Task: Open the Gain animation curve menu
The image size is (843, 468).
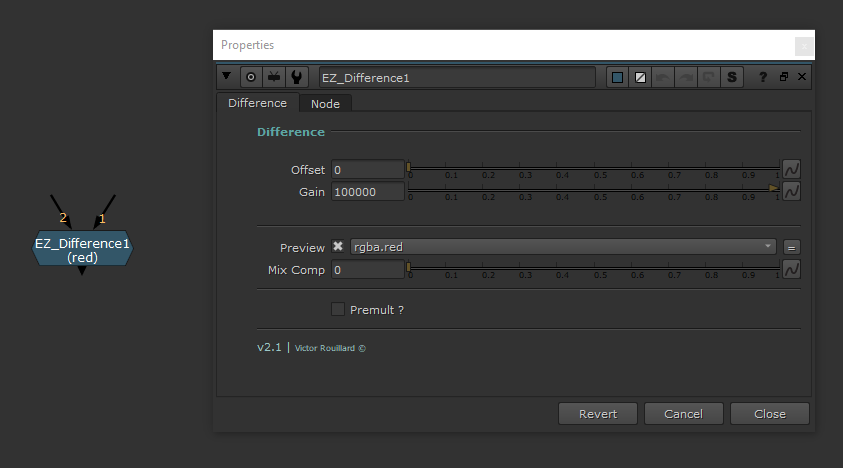Action: click(x=791, y=191)
